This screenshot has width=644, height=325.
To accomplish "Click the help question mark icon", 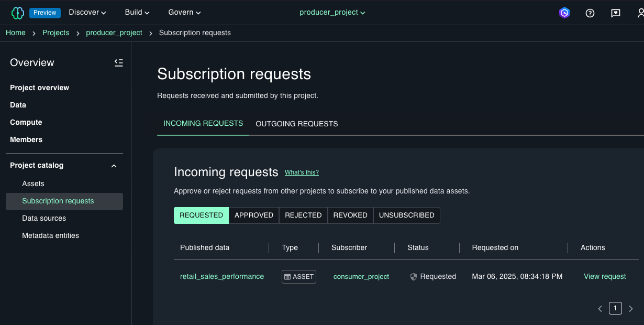I will (590, 13).
